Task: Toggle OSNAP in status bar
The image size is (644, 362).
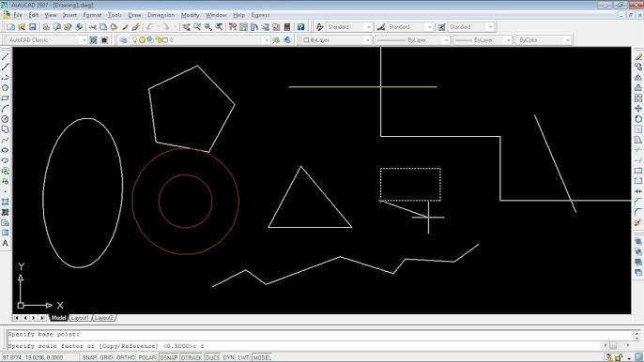Action: 168,357
